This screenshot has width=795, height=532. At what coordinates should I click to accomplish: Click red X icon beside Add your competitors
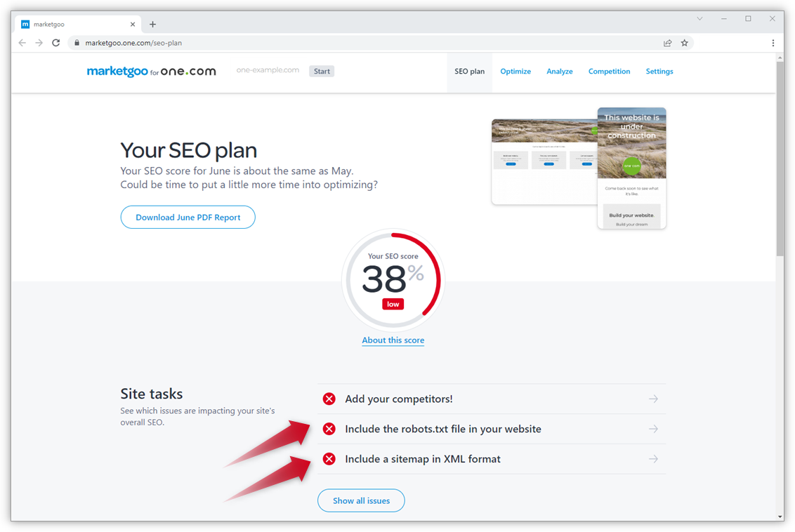coord(329,399)
